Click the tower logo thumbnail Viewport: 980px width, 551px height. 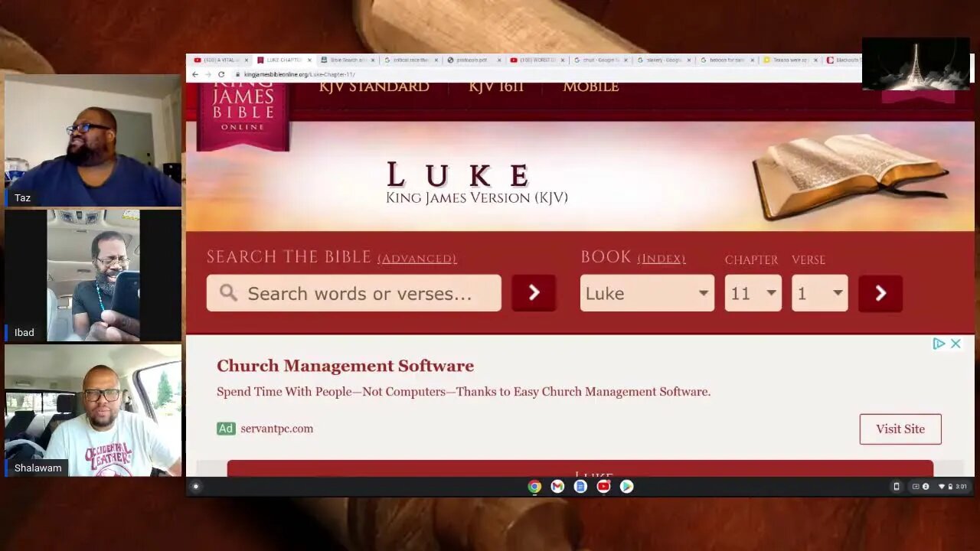pos(916,64)
